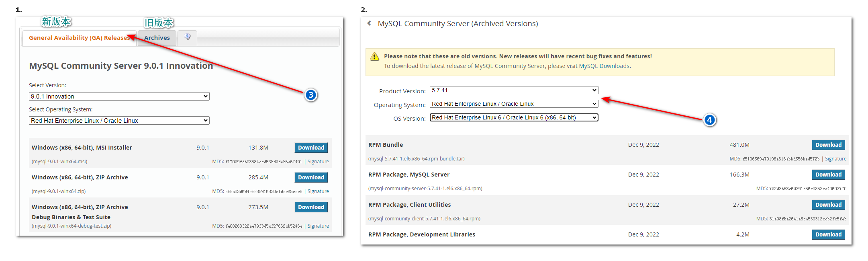
Task: Click the Dec 9, 2022 date in RPM Bundle row
Action: click(x=643, y=145)
